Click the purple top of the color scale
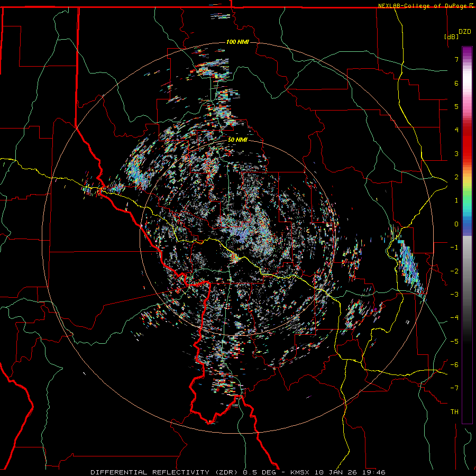This screenshot has height=476, width=476. click(467, 50)
